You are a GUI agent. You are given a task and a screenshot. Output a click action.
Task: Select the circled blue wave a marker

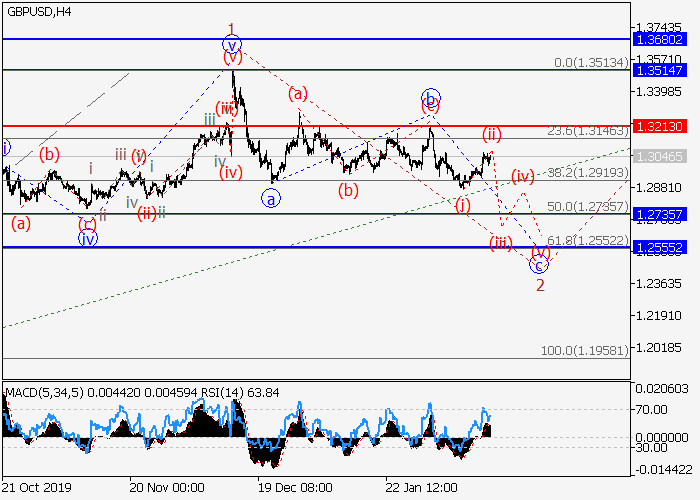(271, 199)
